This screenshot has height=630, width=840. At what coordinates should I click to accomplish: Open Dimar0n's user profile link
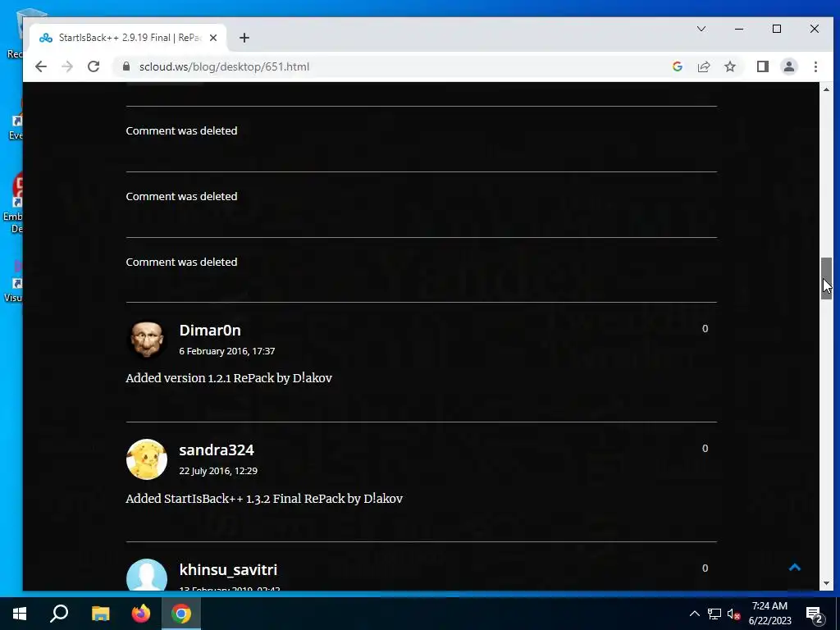pyautogui.click(x=210, y=330)
